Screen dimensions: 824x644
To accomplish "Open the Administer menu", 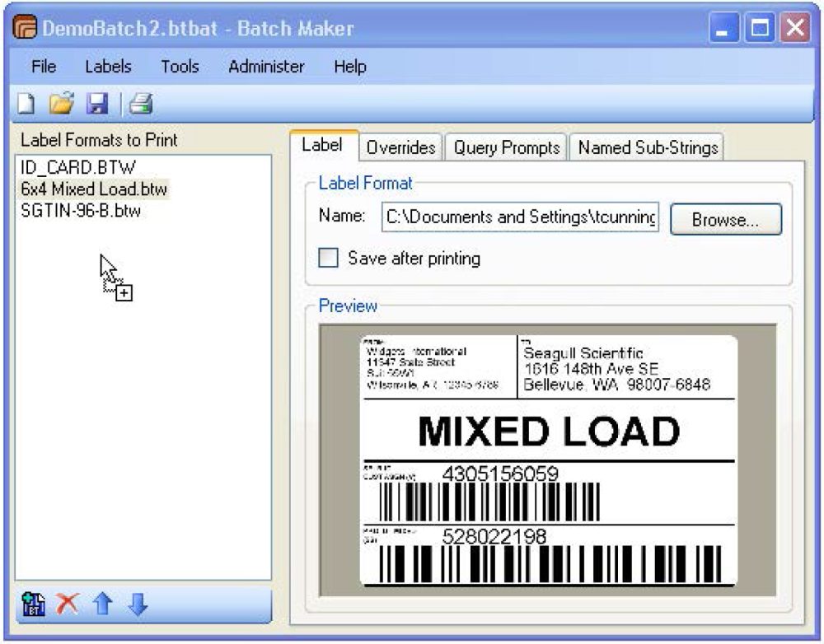I will tap(265, 67).
